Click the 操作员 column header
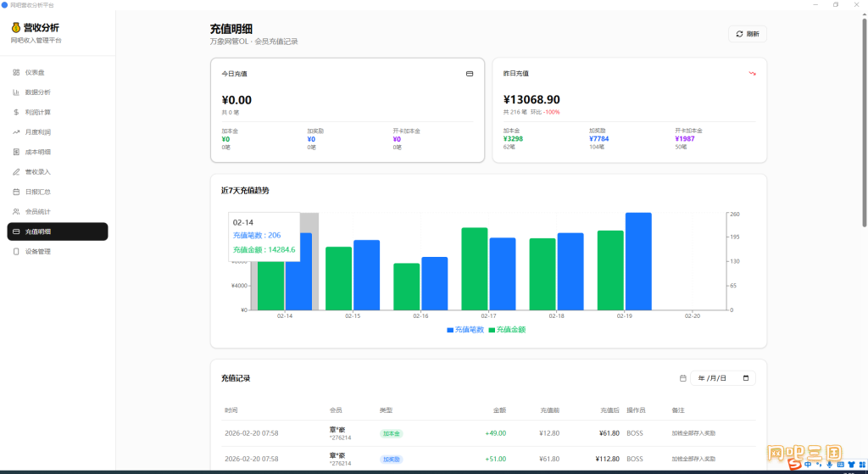868x474 pixels. coord(636,410)
